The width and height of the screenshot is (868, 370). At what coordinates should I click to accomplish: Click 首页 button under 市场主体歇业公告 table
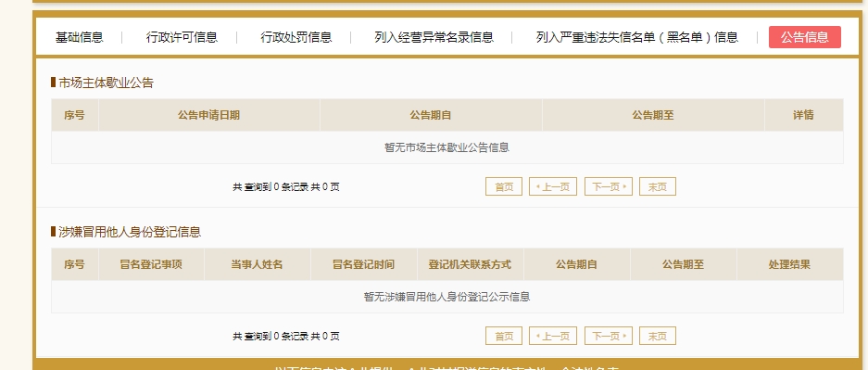[x=504, y=186]
